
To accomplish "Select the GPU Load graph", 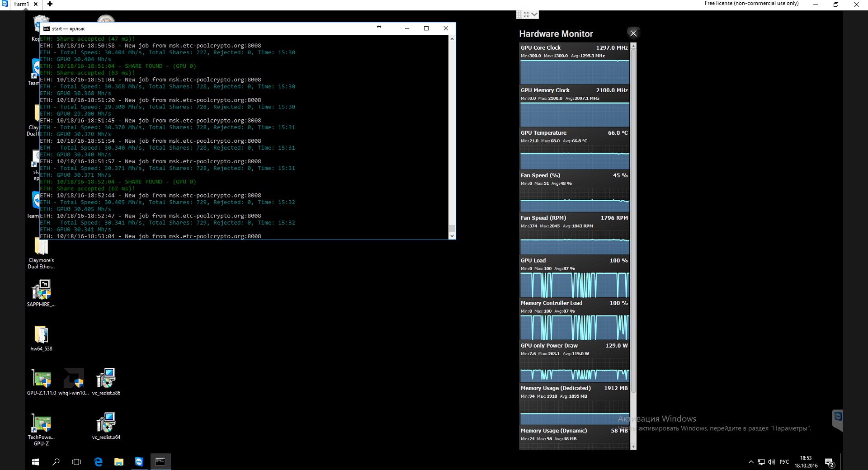I will 574,284.
